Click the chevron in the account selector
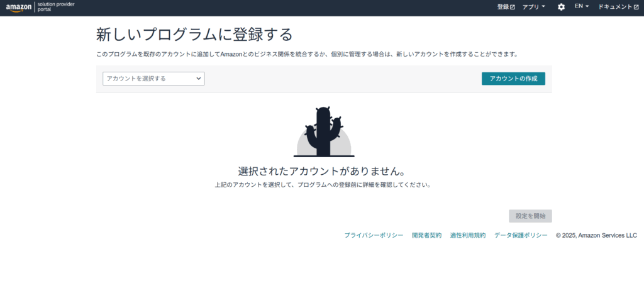Viewport: 644px width, 288px height. coord(199,79)
